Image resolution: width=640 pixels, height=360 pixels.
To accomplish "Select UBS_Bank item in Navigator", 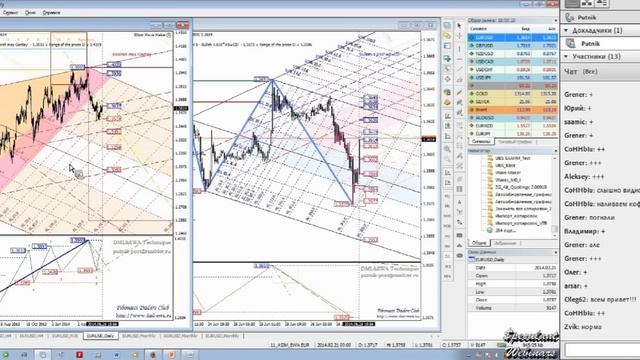I will coord(505,165).
